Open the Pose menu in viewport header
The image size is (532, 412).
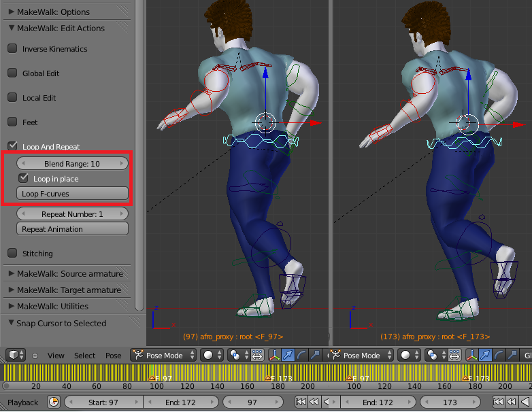[114, 355]
